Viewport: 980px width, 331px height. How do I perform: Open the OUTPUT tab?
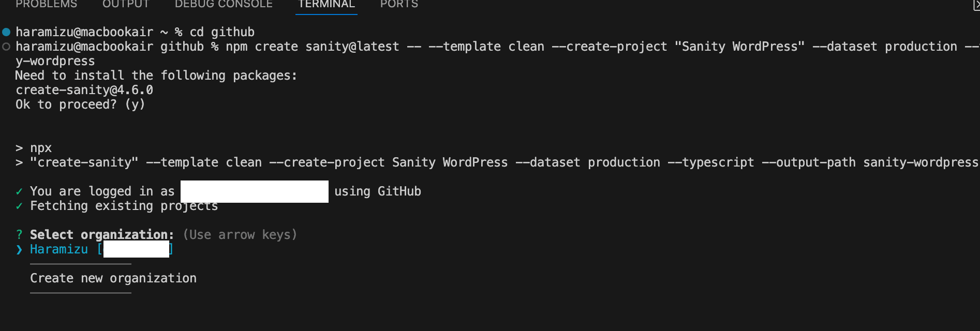pos(126,4)
